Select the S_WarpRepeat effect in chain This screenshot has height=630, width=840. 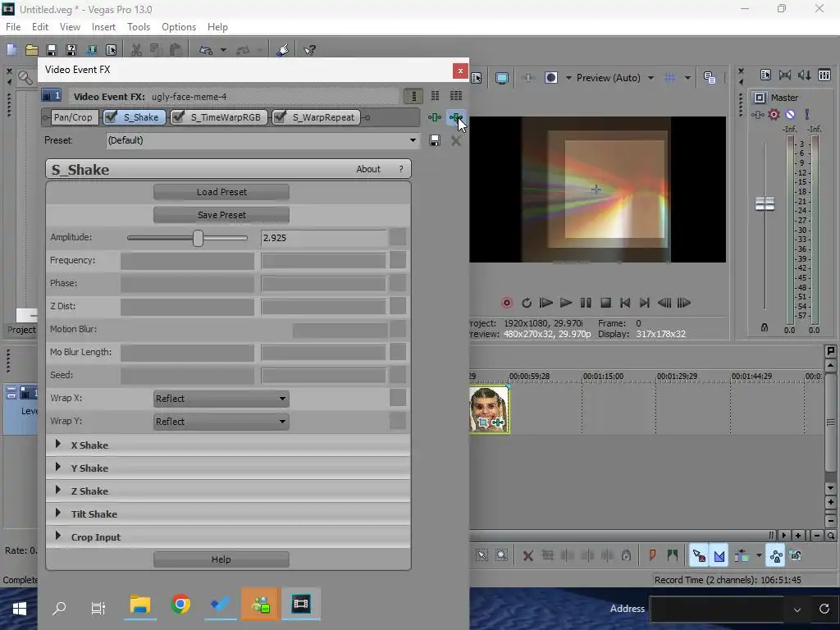coord(323,117)
